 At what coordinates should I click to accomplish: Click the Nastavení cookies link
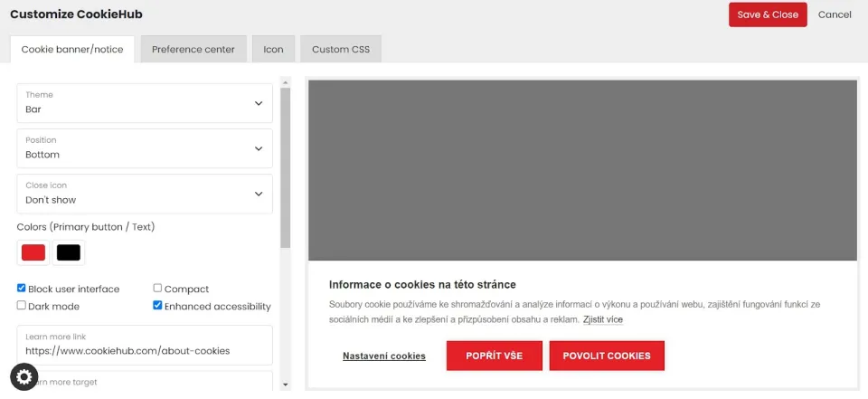[x=384, y=356]
